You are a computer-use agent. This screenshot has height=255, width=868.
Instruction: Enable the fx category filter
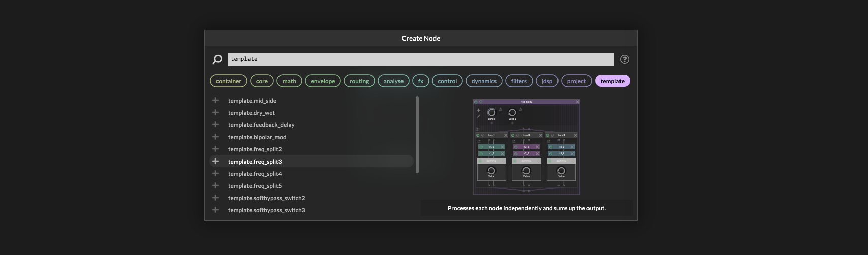pyautogui.click(x=421, y=81)
